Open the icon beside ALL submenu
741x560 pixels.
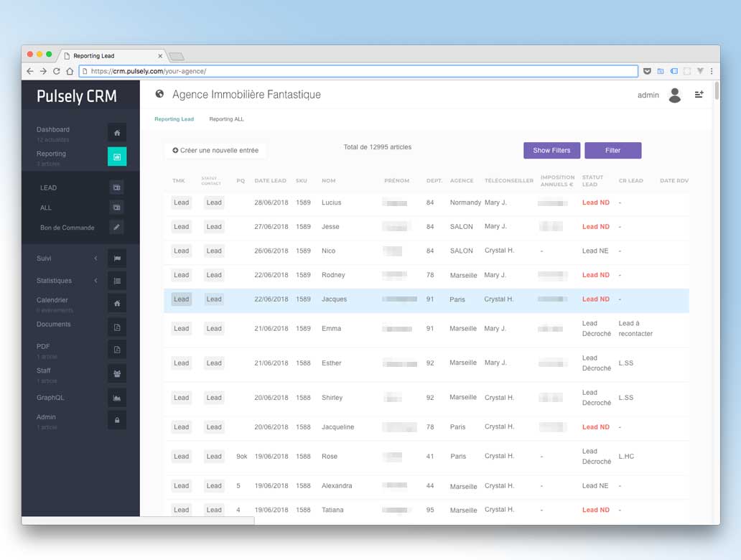[117, 207]
